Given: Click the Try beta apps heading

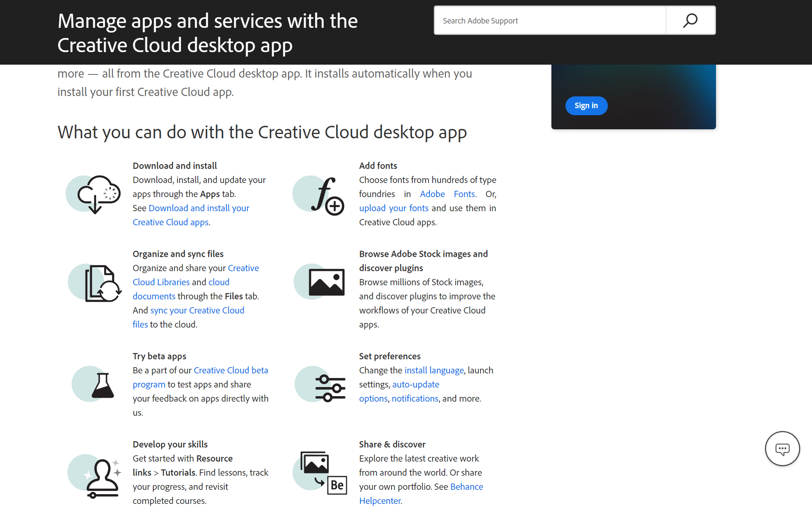Looking at the screenshot, I should pos(159,356).
